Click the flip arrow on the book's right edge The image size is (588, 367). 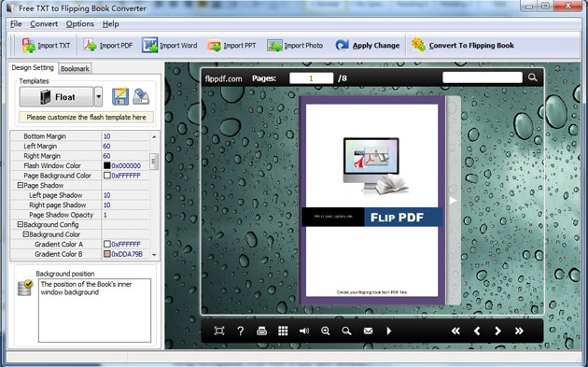pos(453,201)
